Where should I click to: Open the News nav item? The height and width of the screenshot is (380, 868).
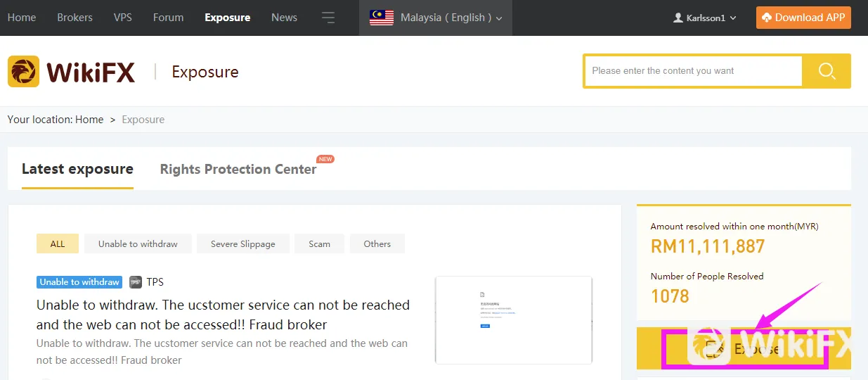(x=285, y=18)
